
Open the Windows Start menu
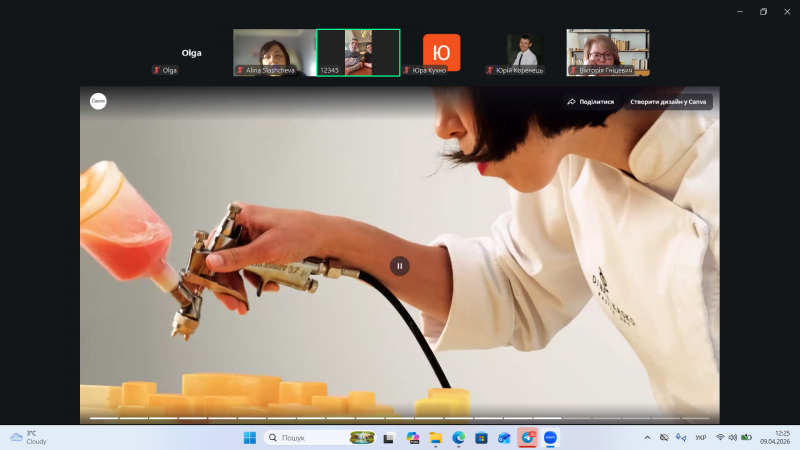click(250, 438)
